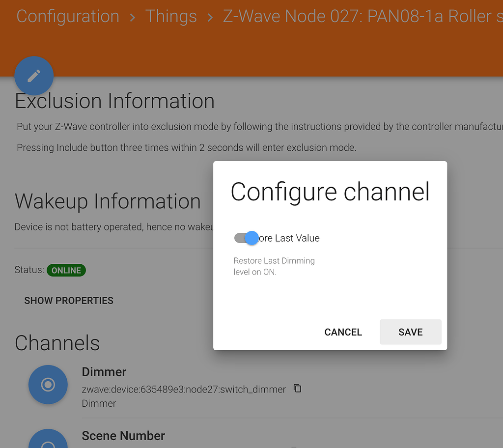Open Things from the breadcrumb
Image resolution: width=503 pixels, height=448 pixels.
pyautogui.click(x=171, y=16)
